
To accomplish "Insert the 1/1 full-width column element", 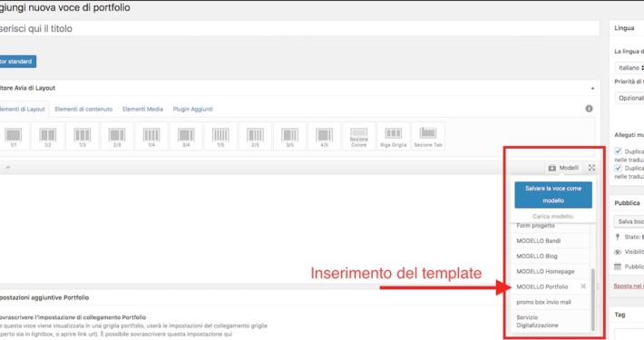I will pyautogui.click(x=13, y=136).
